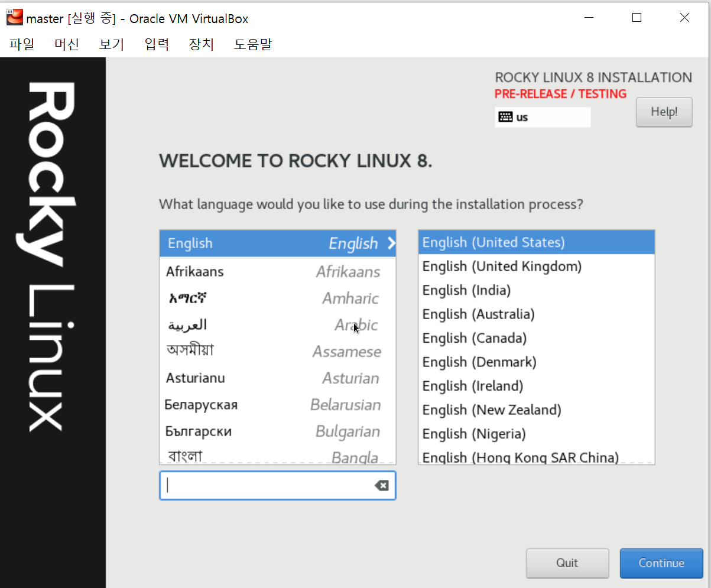Choose English (Hong Kong SAR China) locale
Image resolution: width=711 pixels, height=588 pixels.
pyautogui.click(x=537, y=456)
